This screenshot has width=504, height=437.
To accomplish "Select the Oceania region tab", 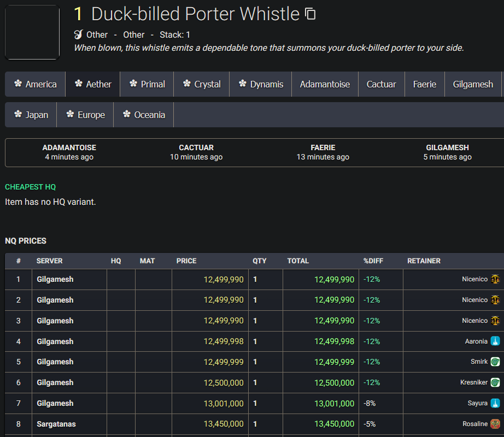I will (144, 115).
